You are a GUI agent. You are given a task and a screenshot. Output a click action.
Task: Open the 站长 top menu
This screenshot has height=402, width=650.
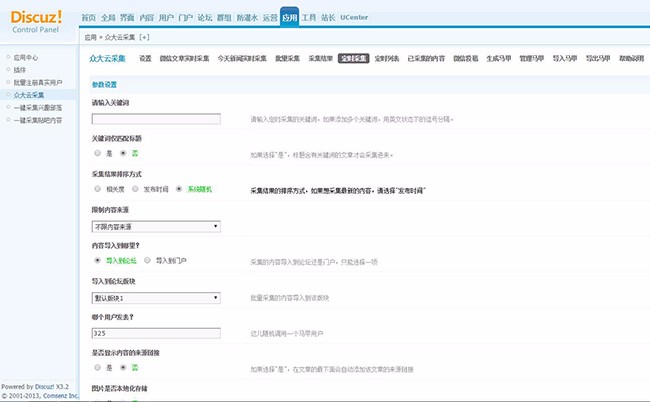click(328, 17)
